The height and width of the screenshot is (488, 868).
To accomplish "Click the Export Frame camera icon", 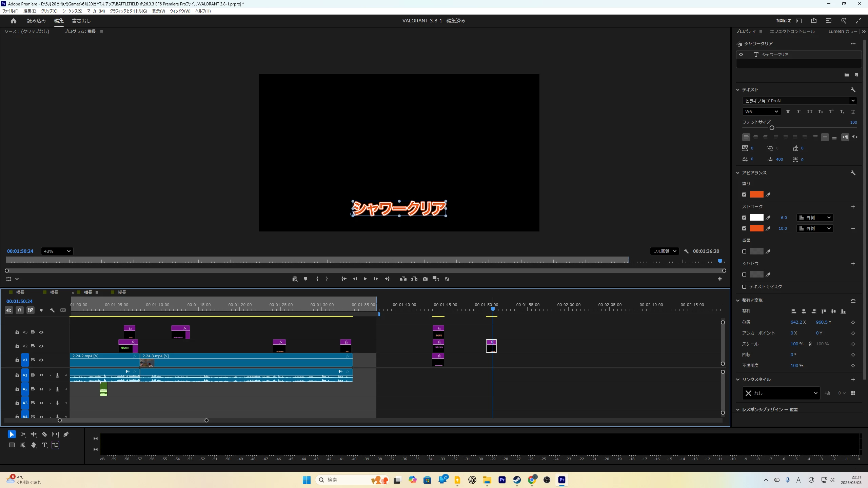I will 425,279.
